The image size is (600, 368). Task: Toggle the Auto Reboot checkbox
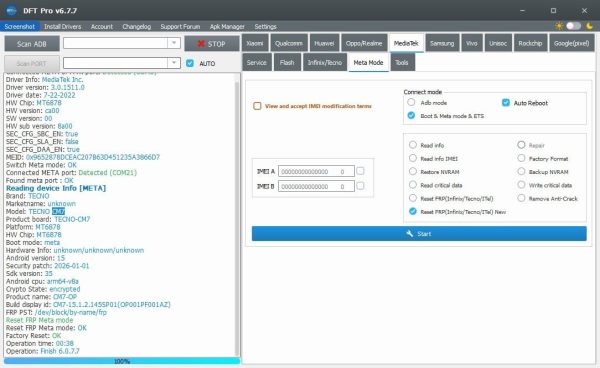click(x=506, y=103)
